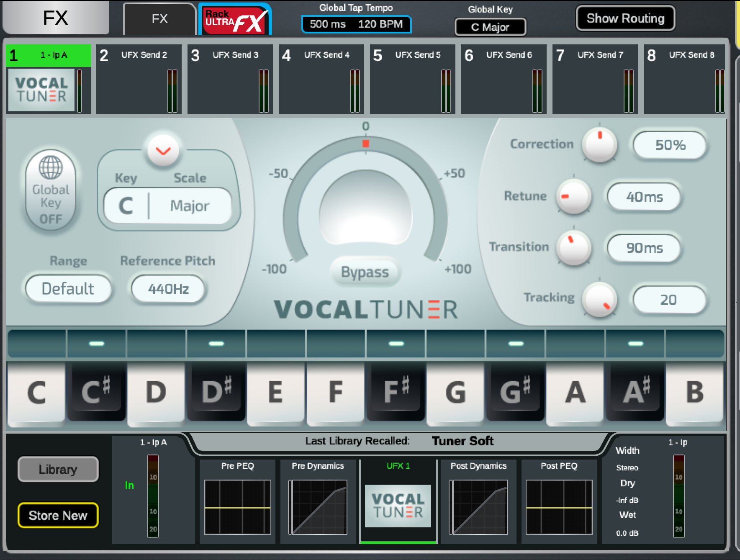
Task: Open the Default range dropdown
Action: [68, 289]
